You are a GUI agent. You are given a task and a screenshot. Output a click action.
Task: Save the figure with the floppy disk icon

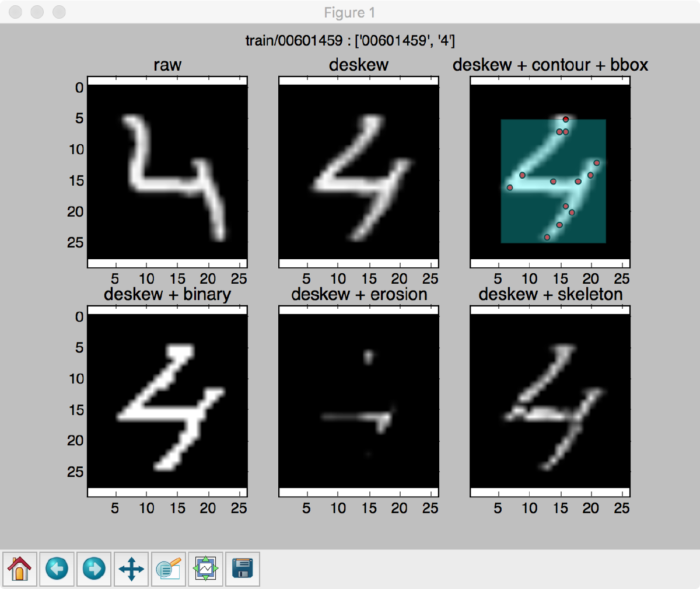(243, 569)
